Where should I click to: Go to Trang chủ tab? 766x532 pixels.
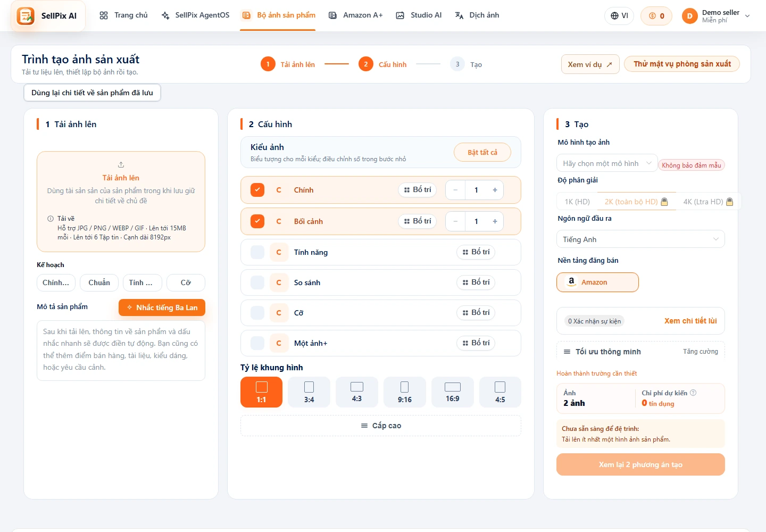pyautogui.click(x=123, y=15)
